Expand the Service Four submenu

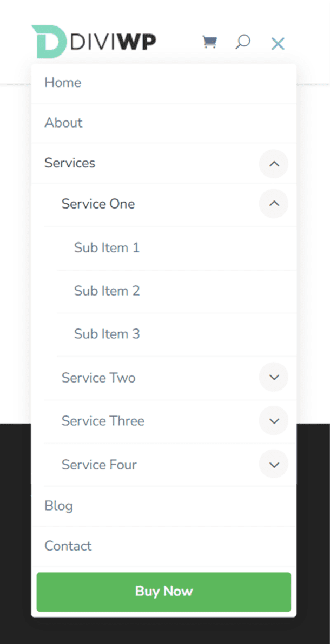(x=274, y=464)
